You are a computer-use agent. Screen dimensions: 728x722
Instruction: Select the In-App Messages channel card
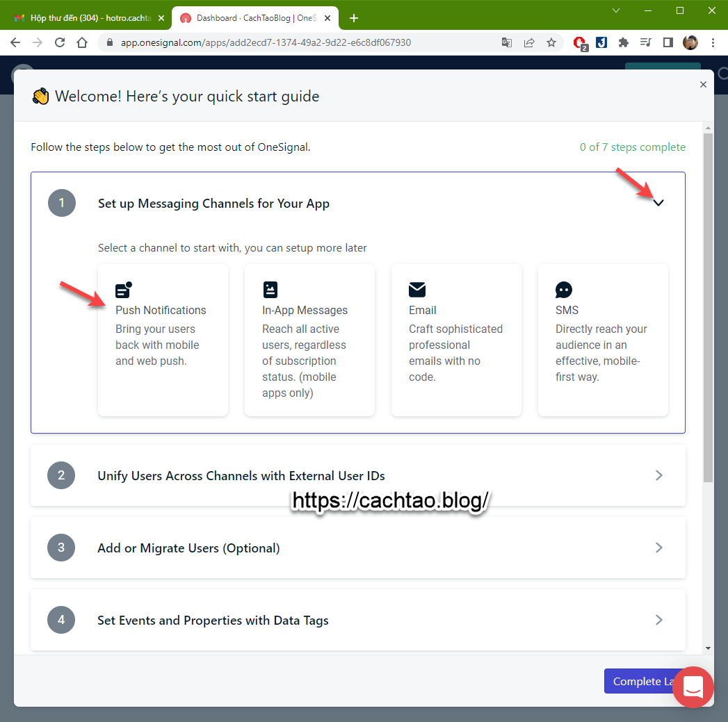click(309, 340)
